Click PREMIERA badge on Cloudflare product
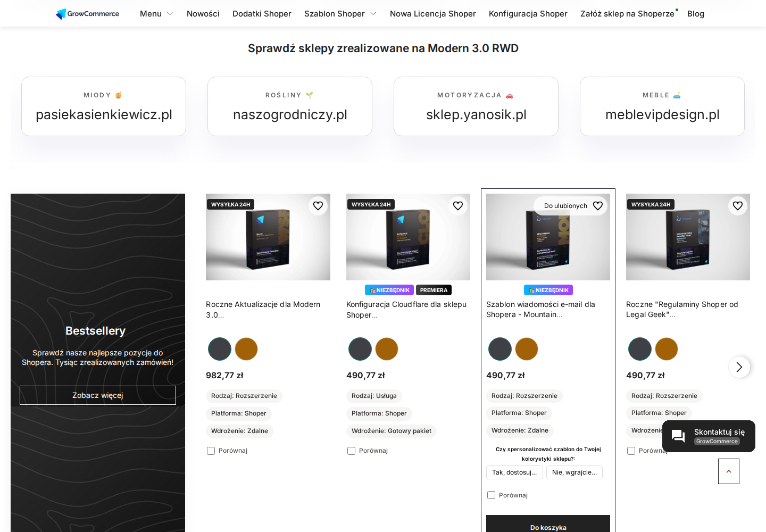The image size is (766, 532). tap(434, 290)
